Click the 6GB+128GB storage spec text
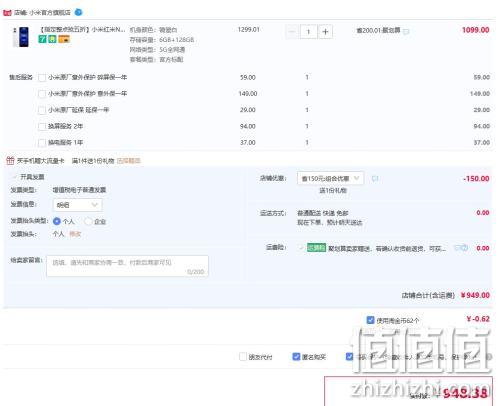The width and height of the screenshot is (500, 406). [x=176, y=40]
